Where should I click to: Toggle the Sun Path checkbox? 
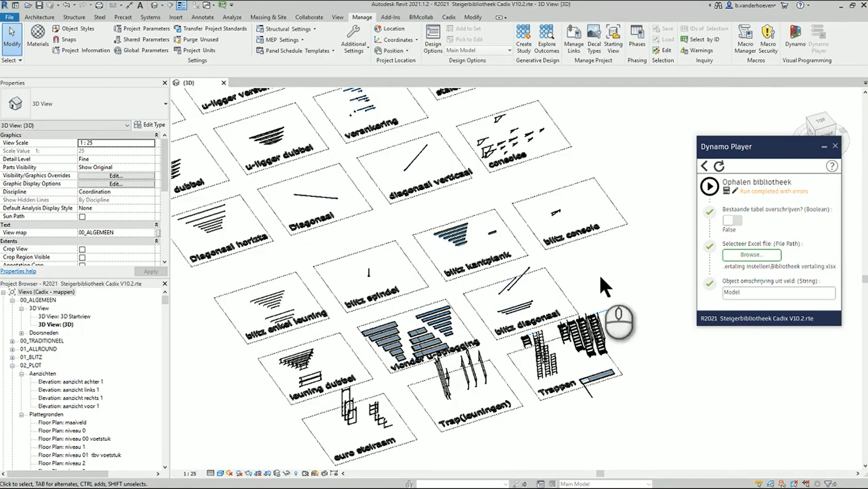(x=82, y=217)
